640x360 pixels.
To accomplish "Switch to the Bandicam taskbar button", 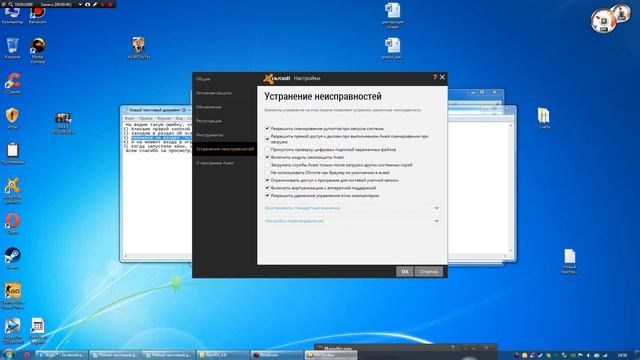I will [x=276, y=355].
